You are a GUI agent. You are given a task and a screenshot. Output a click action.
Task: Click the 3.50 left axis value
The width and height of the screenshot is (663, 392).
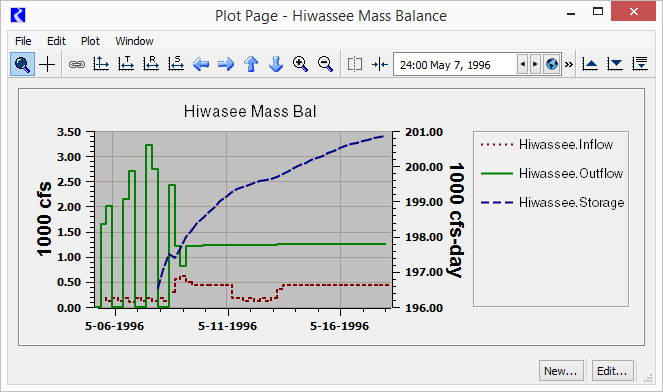click(68, 132)
